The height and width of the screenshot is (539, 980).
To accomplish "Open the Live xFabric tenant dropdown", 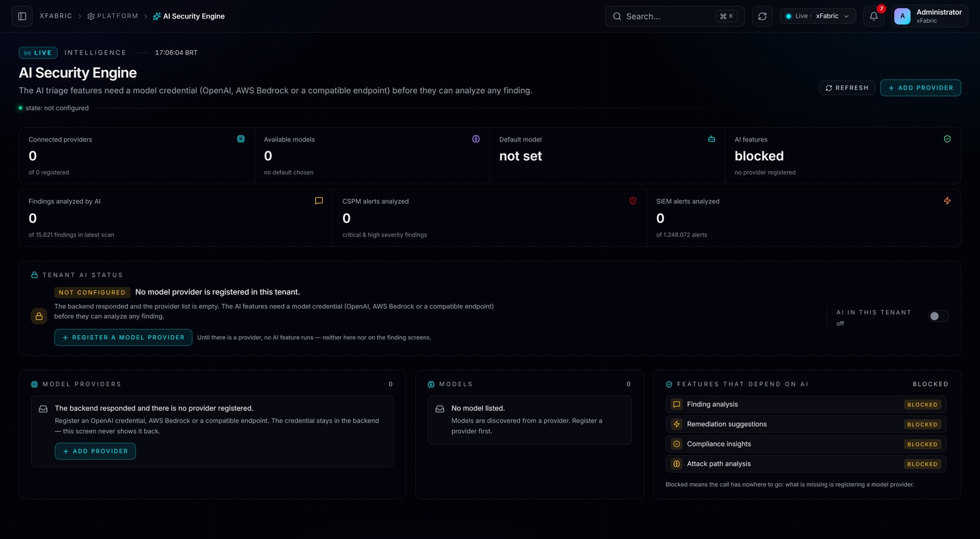I will point(818,17).
